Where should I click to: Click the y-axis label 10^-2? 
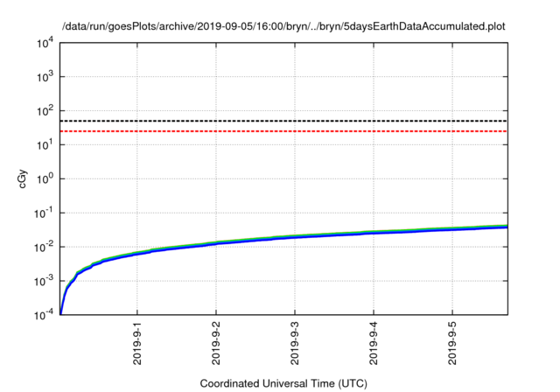point(43,247)
